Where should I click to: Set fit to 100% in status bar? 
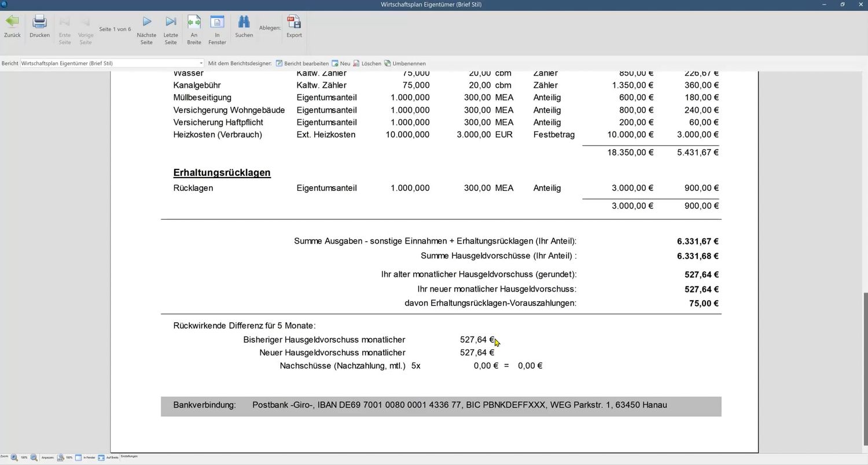[65, 457]
